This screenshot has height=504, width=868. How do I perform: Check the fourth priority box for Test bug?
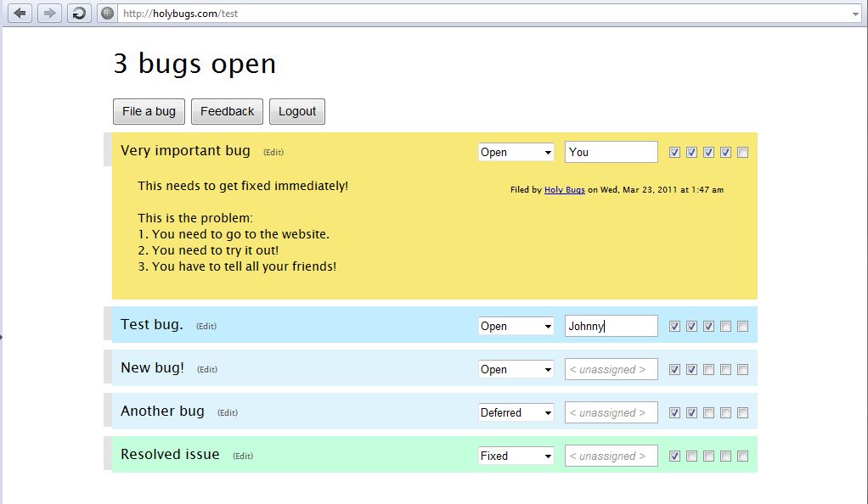(x=726, y=326)
